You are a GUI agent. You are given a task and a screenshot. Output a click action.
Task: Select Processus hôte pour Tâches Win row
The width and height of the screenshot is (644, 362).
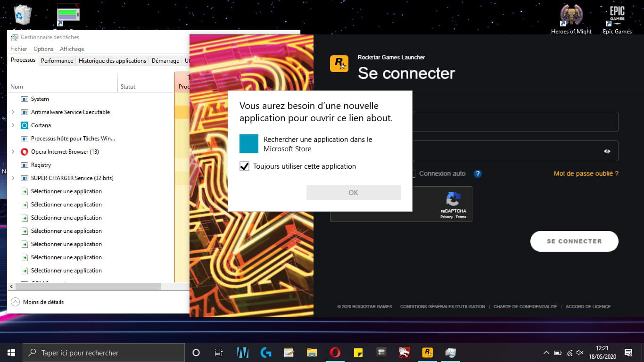(91, 139)
